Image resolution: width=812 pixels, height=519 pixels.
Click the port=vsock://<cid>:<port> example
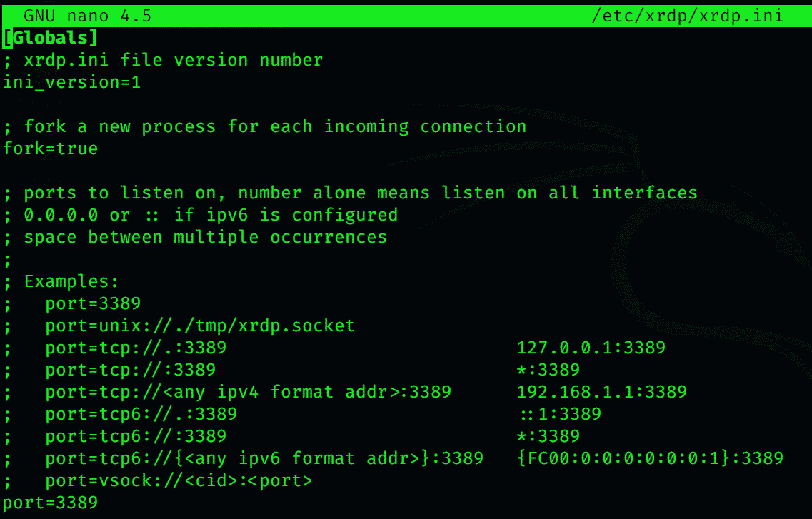(179, 480)
